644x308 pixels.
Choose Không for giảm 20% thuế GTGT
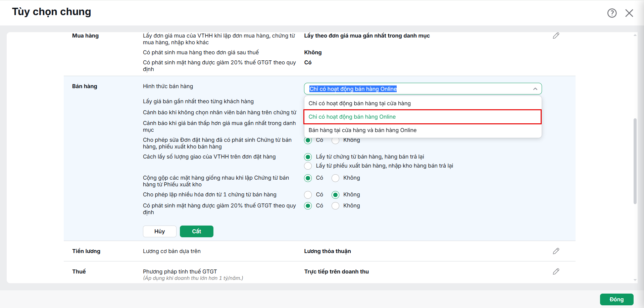tap(335, 206)
